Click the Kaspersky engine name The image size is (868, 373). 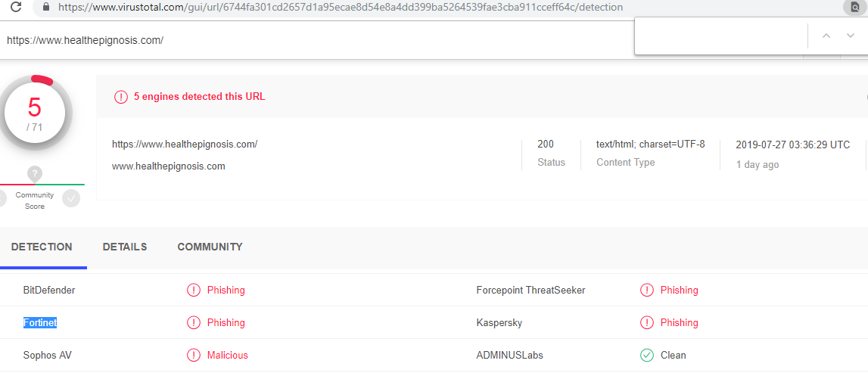click(x=499, y=322)
